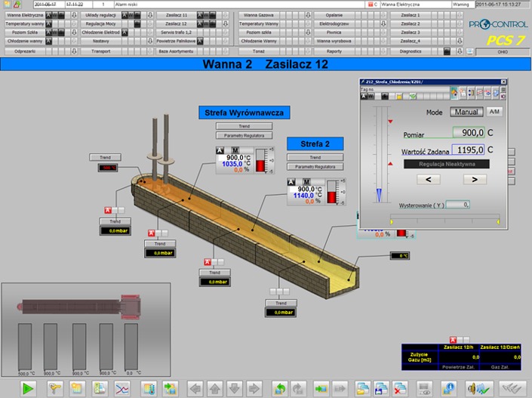This screenshot has height=398, width=532.
Task: Click the green undo arrow icon
Action: [x=279, y=388]
